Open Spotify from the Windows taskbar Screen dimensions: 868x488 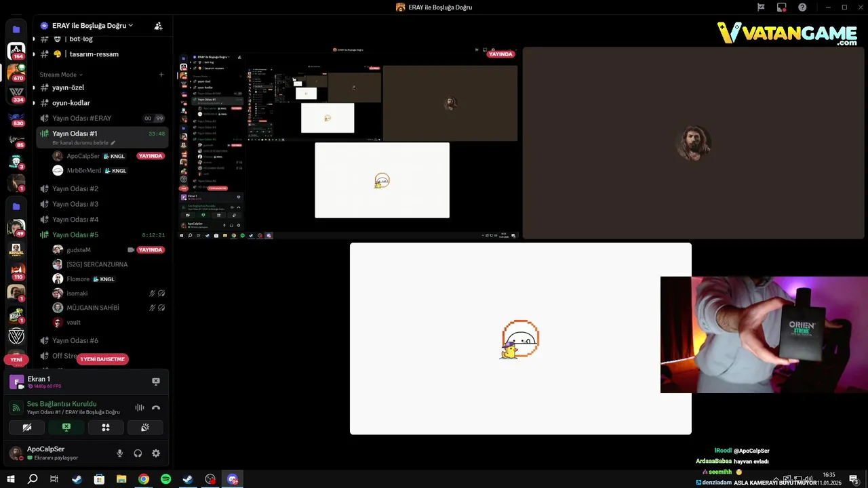click(x=166, y=479)
